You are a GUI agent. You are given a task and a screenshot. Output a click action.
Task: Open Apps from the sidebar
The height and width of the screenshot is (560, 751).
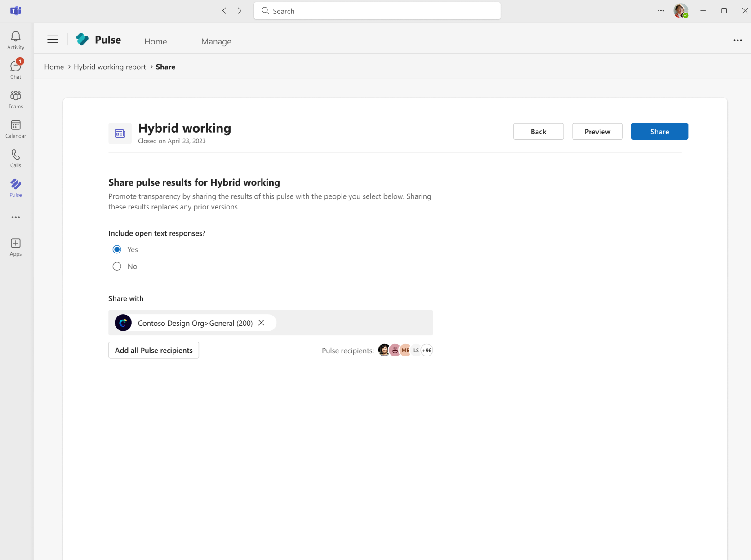[15, 247]
